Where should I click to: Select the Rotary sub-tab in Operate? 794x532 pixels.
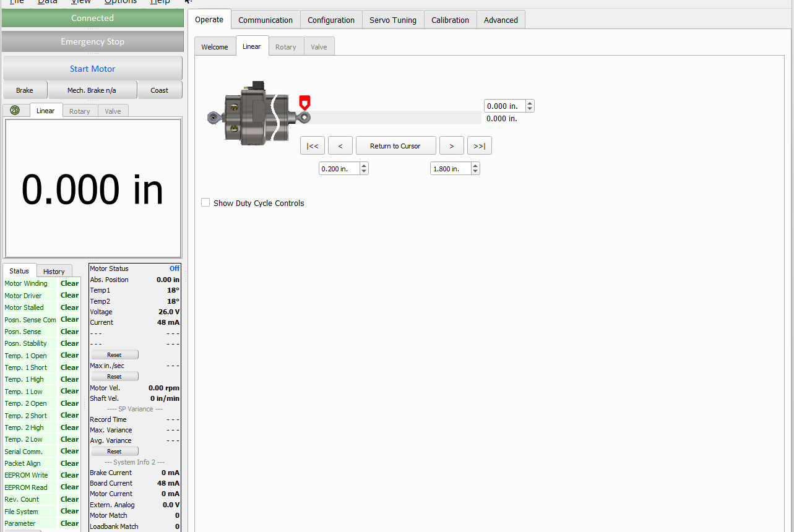(x=286, y=46)
